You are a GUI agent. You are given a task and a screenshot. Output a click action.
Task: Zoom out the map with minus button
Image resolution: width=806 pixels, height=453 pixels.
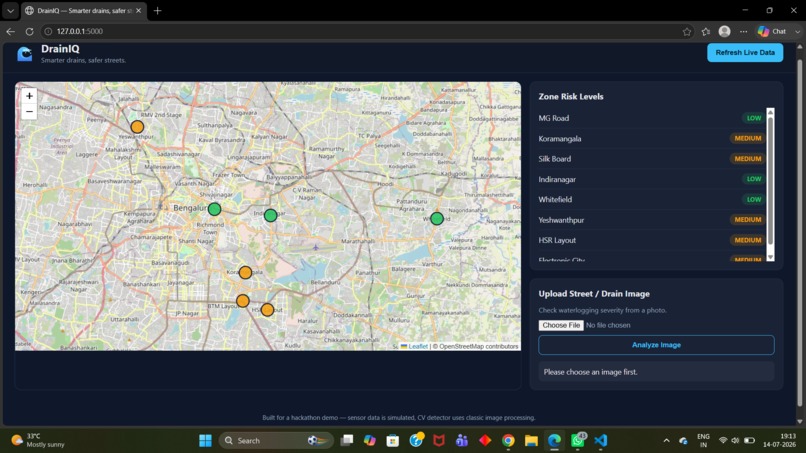[x=29, y=112]
